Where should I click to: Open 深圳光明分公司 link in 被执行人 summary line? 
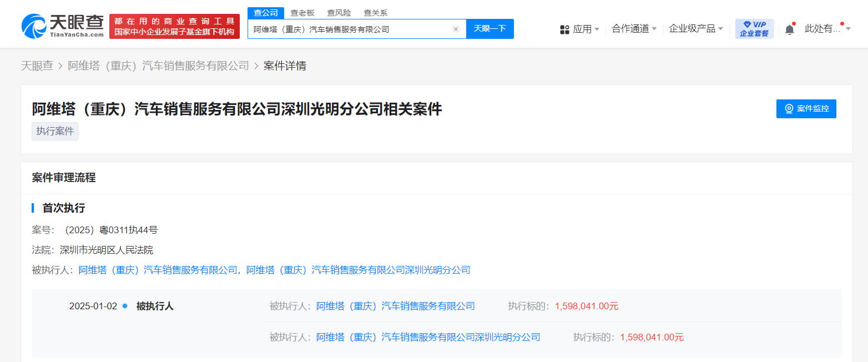[358, 270]
